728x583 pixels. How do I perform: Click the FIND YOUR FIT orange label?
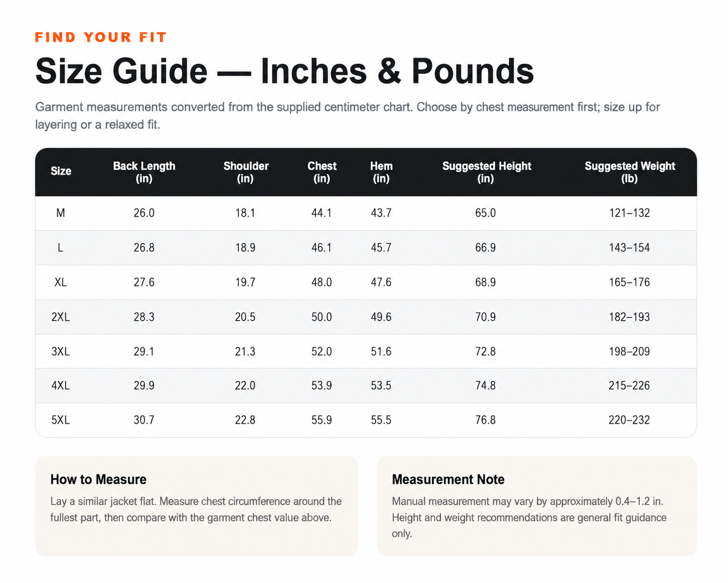pos(101,37)
